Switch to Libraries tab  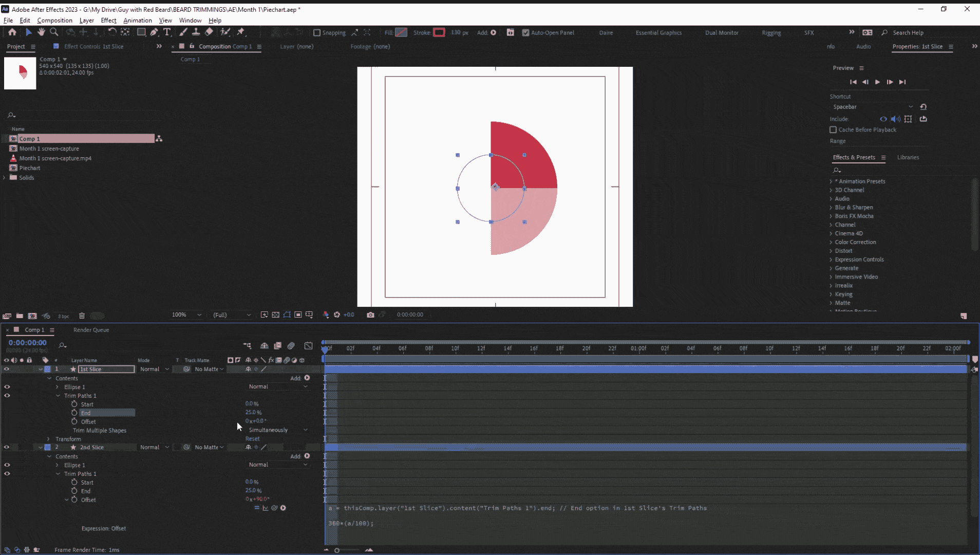908,157
